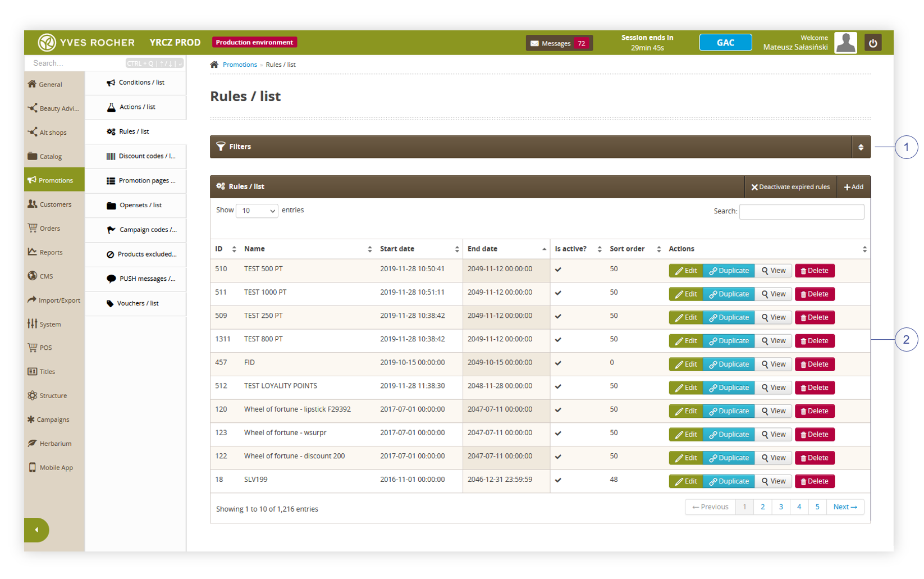
Task: Click the PUSH messages speech bubble icon
Action: coord(111,279)
